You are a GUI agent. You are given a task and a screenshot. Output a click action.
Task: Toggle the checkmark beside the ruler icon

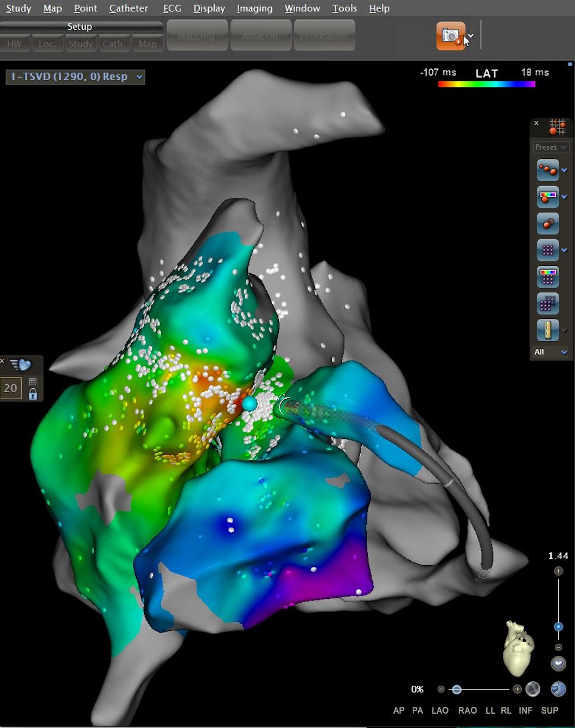[565, 330]
